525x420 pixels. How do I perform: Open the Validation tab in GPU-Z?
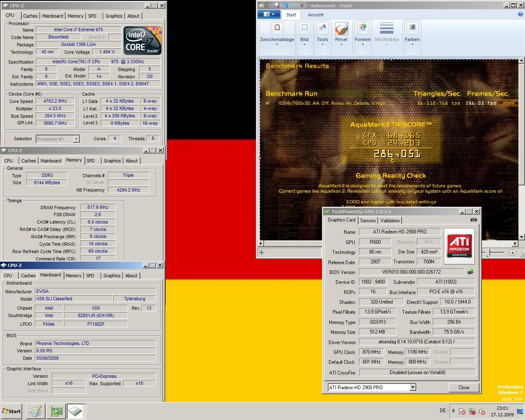pos(390,221)
